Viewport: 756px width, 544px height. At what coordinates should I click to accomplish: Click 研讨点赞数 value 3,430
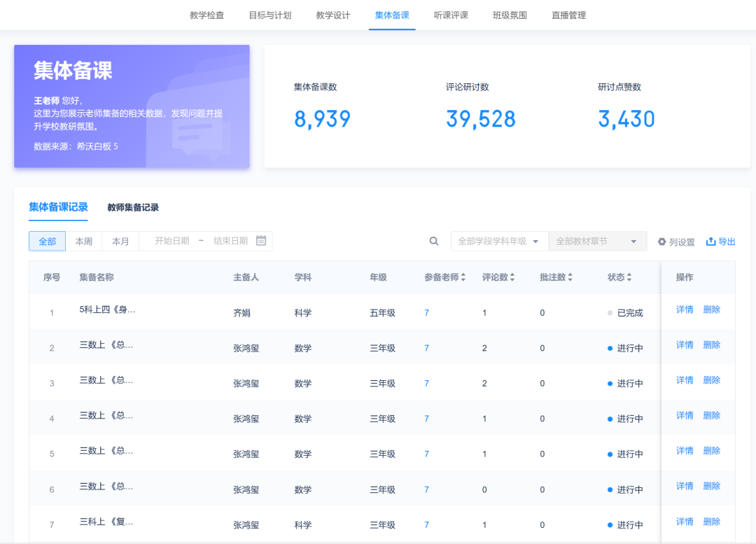626,119
